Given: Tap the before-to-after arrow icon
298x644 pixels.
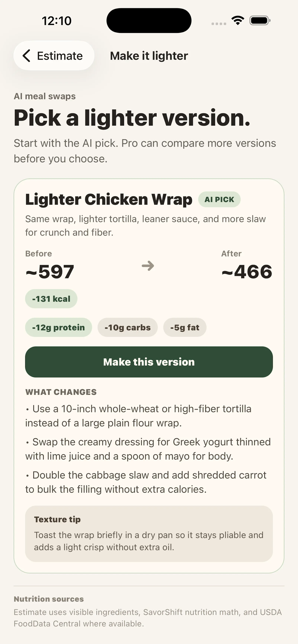Looking at the screenshot, I should pyautogui.click(x=148, y=266).
